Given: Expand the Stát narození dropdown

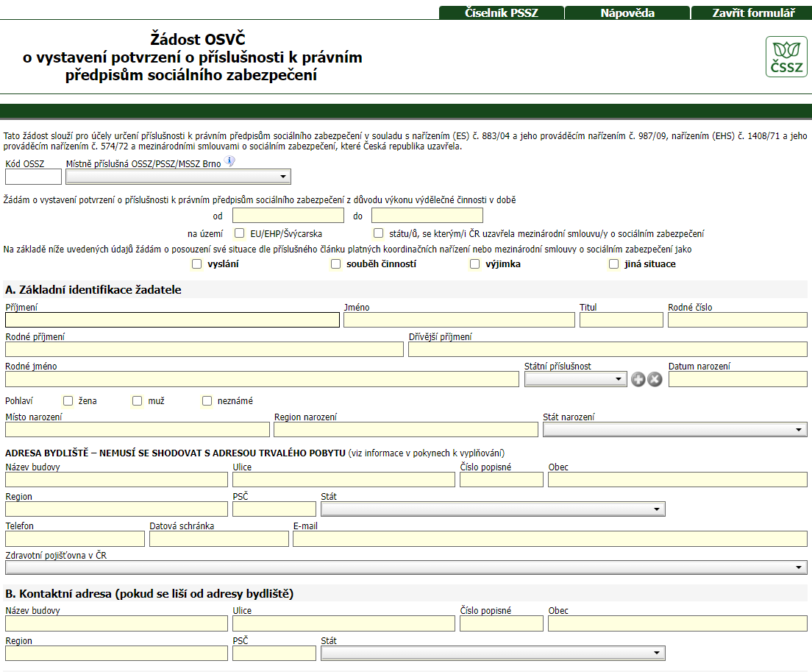Looking at the screenshot, I should 674,430.
